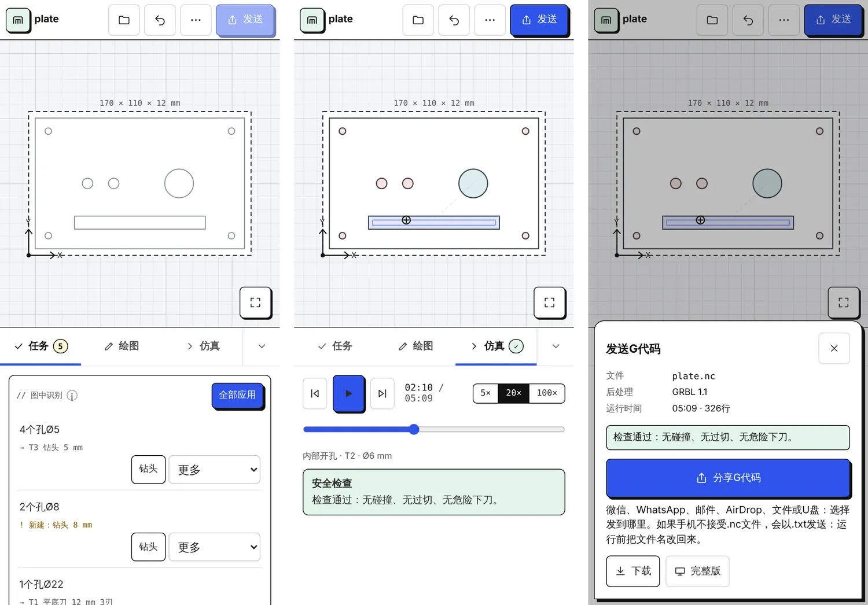
Task: Click fullscreen fit icon in left canvas
Action: tap(255, 302)
